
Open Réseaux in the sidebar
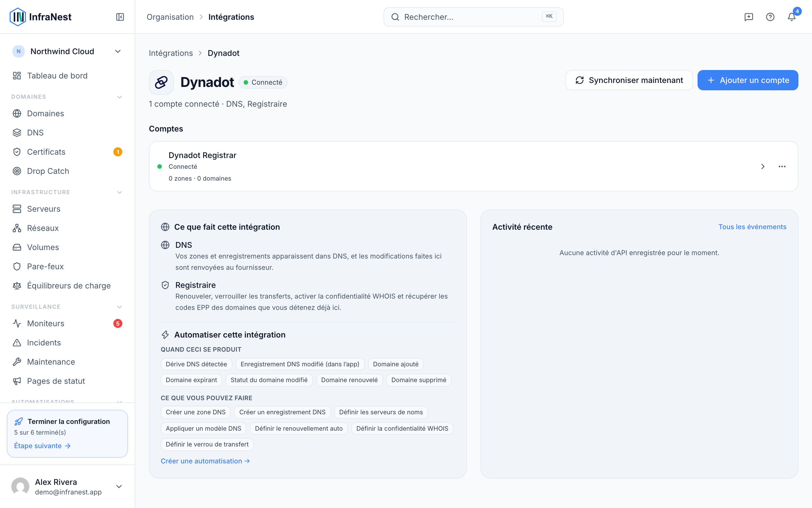[x=67, y=228]
